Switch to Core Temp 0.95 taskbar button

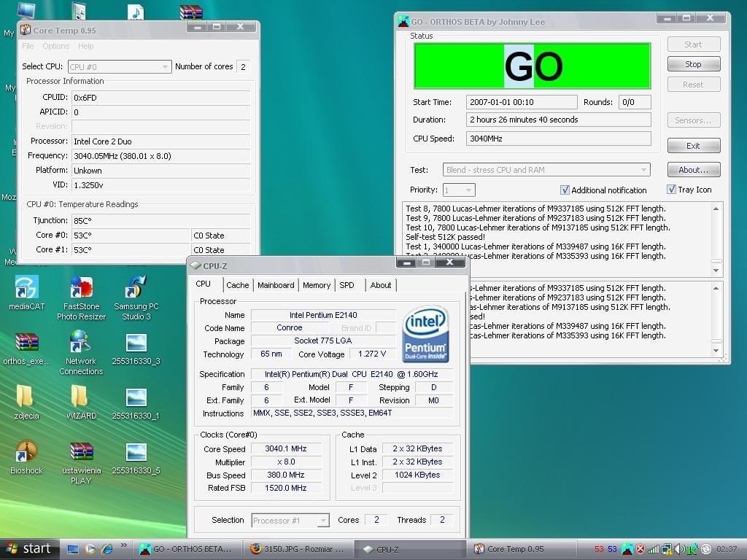tap(521, 550)
